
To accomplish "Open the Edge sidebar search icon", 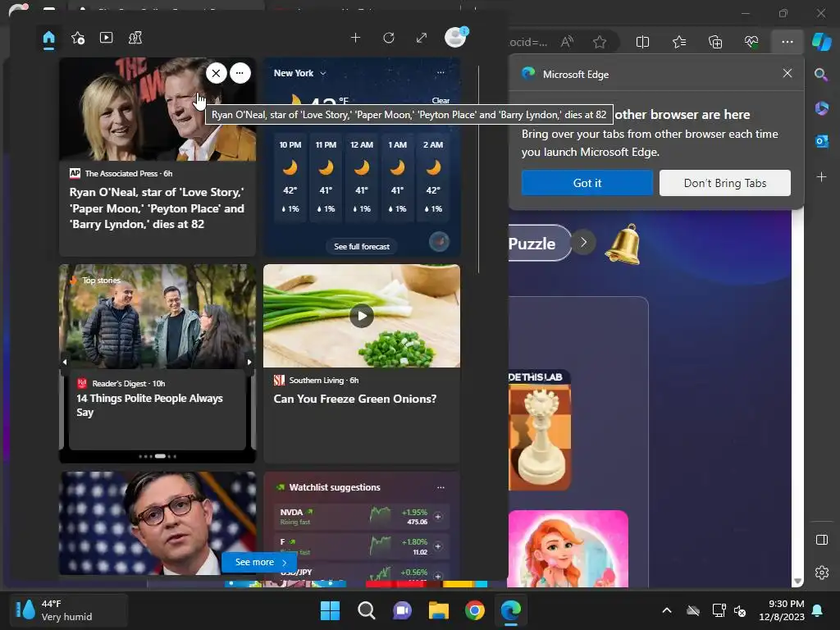I will pyautogui.click(x=821, y=75).
